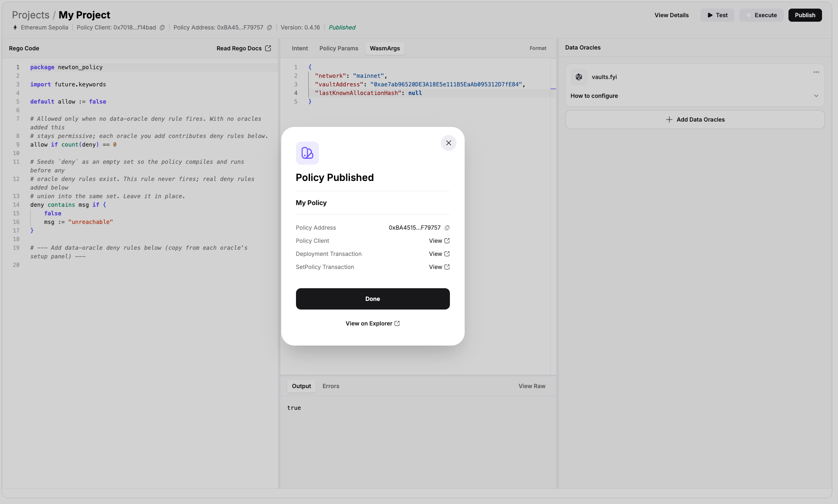Screen dimensions: 838x504
Task: Click Format in the args editor
Action: pyautogui.click(x=538, y=48)
